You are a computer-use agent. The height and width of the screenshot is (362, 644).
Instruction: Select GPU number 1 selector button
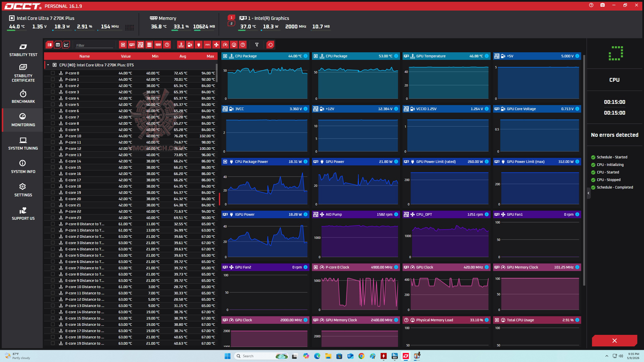tap(231, 18)
